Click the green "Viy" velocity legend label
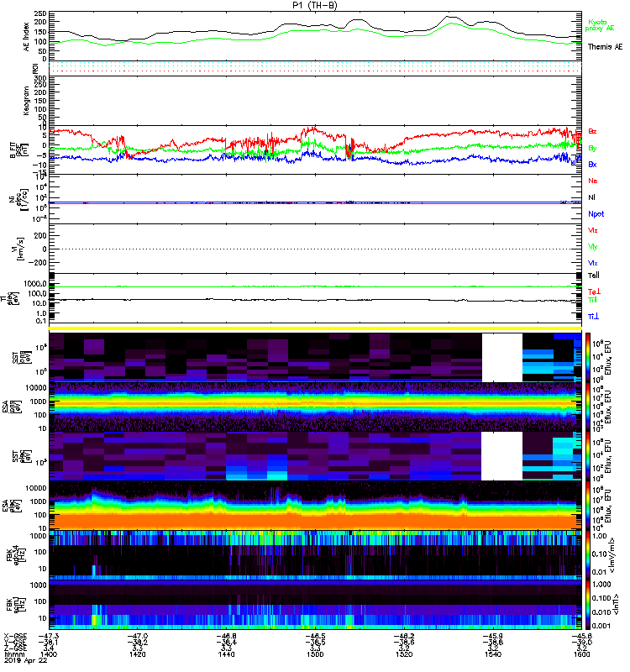Viewport: 630px width, 672px height. [x=592, y=247]
